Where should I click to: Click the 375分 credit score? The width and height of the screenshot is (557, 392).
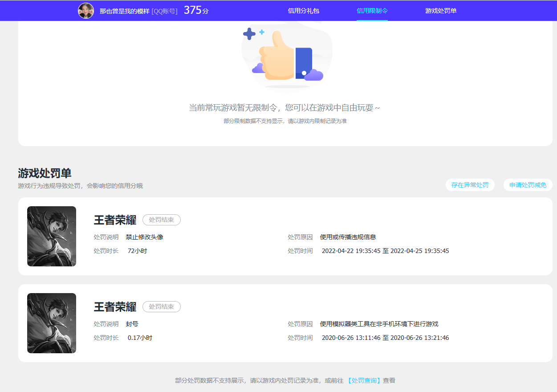[x=196, y=10]
